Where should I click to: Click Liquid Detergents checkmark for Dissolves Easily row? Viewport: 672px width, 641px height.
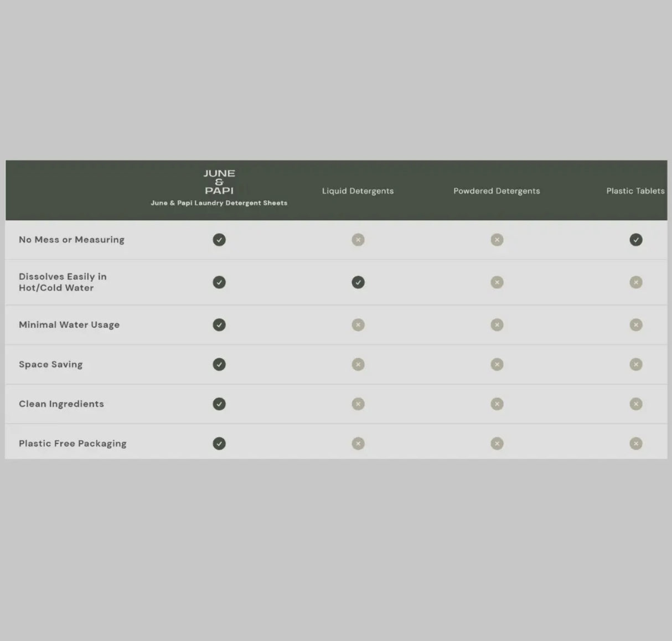[x=358, y=282]
